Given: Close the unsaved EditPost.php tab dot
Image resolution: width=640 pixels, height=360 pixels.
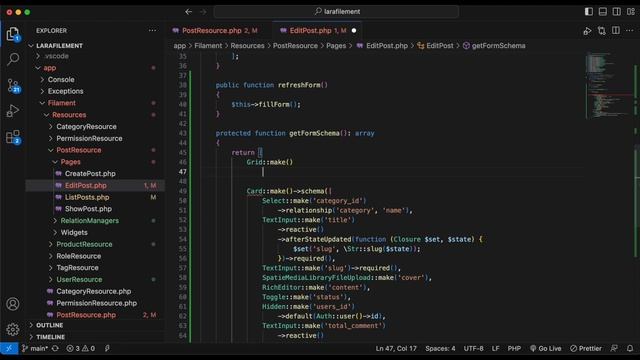Looking at the screenshot, I should (x=354, y=31).
